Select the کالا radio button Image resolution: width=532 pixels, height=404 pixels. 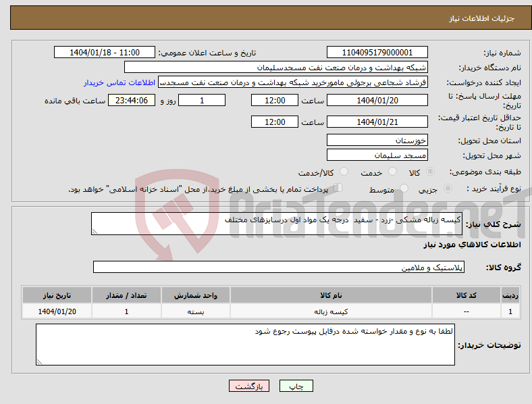[x=430, y=172]
